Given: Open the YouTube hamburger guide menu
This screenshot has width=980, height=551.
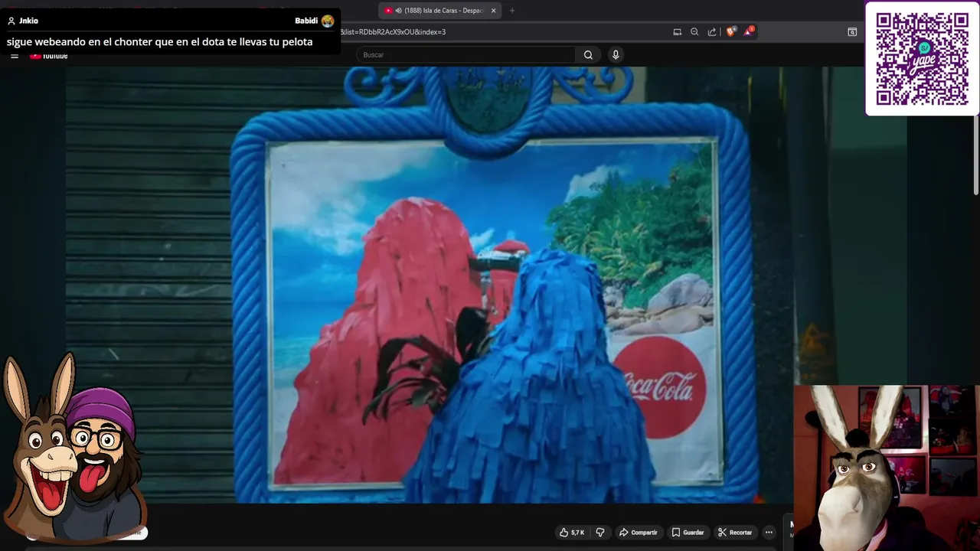Looking at the screenshot, I should (15, 56).
